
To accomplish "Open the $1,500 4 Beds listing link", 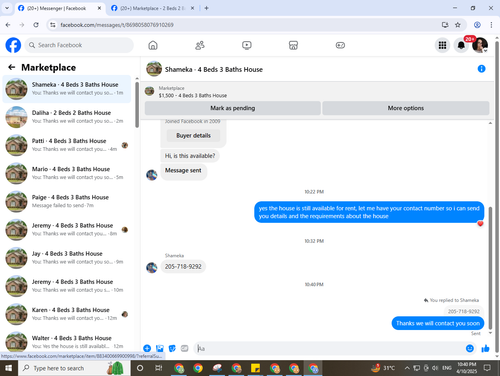I will point(193,95).
